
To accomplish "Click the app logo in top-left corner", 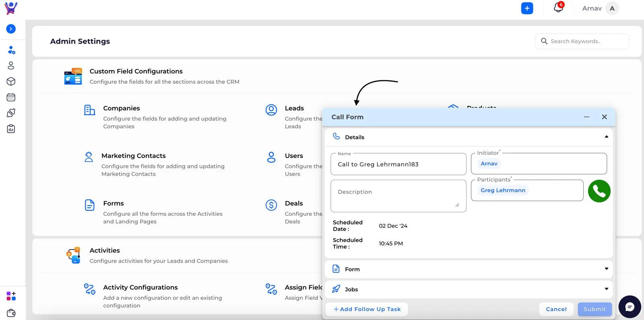I will [11, 8].
